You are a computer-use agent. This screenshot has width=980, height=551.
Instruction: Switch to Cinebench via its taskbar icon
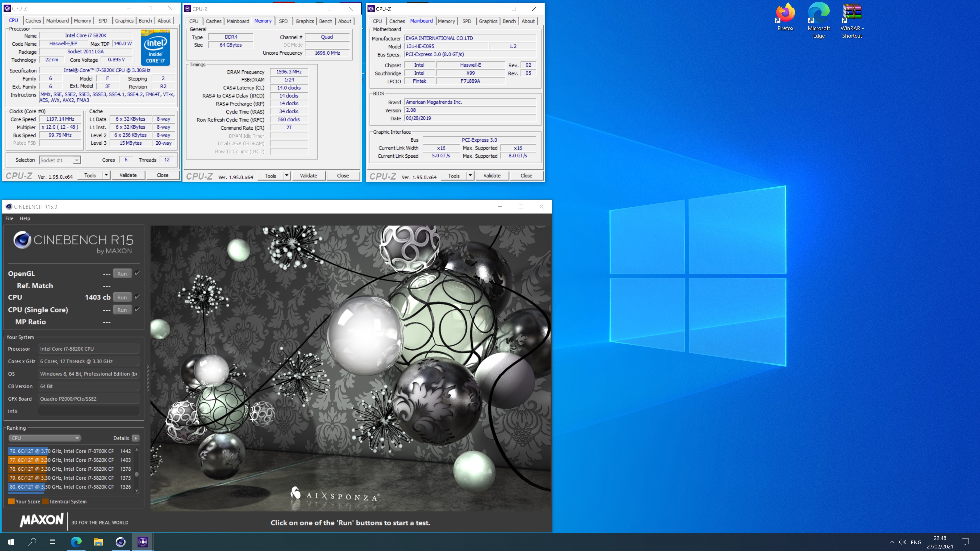pyautogui.click(x=120, y=542)
